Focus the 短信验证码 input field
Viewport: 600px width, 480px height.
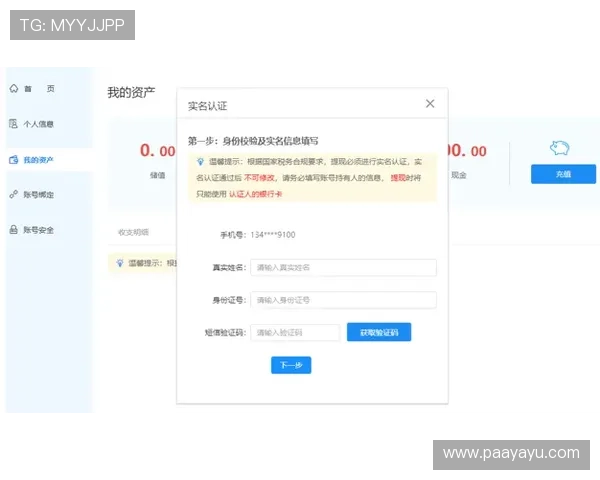[295, 333]
